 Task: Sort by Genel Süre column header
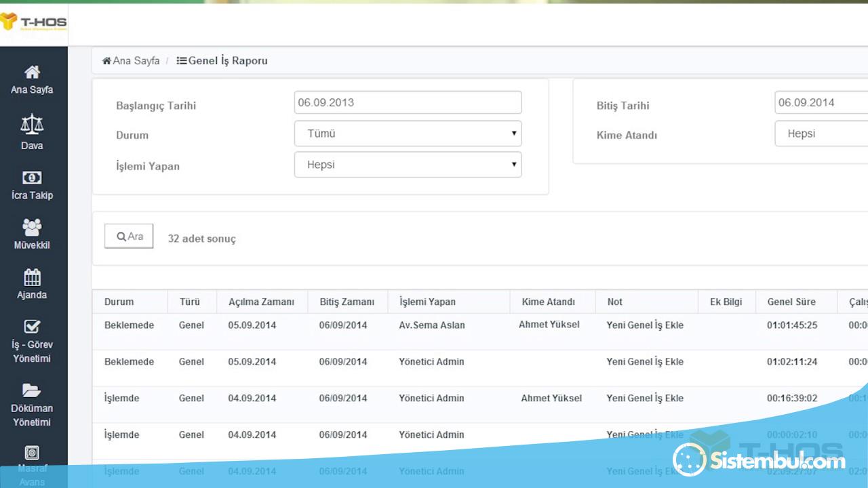point(791,302)
